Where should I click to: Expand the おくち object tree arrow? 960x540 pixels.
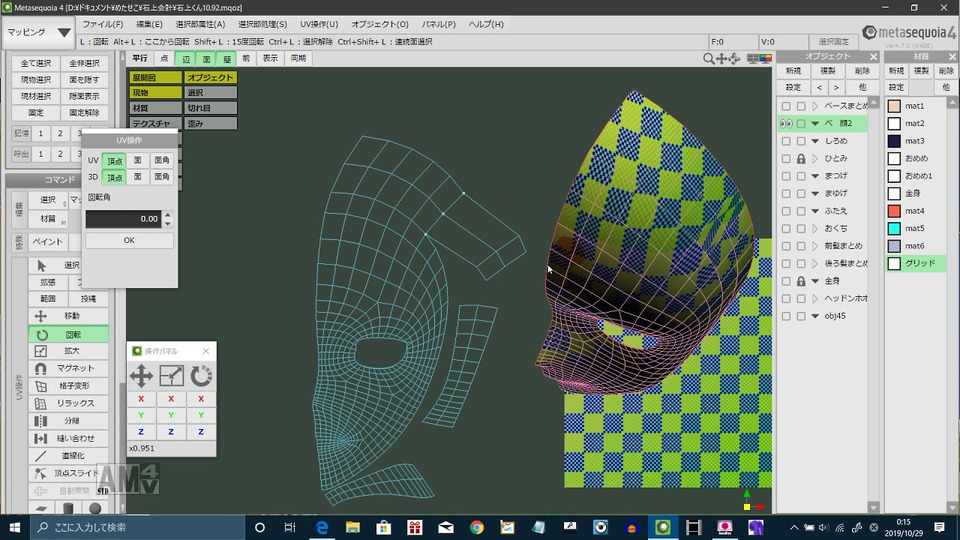tap(815, 229)
